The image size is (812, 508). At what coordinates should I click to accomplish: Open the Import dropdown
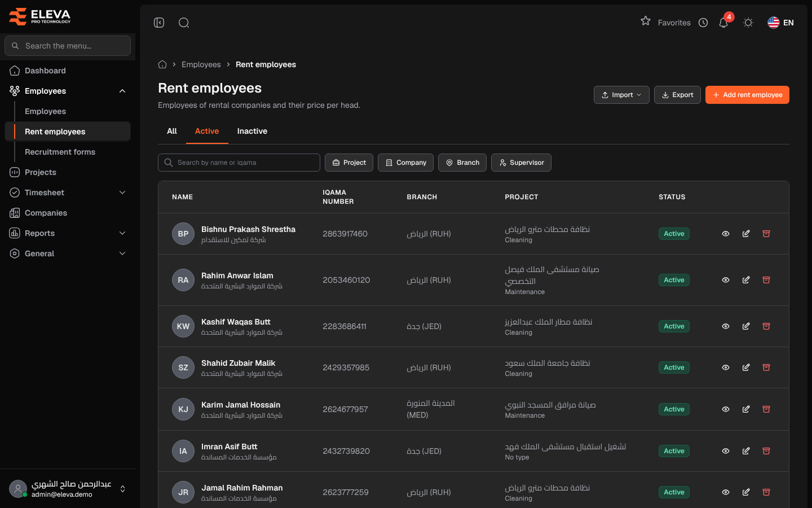point(621,95)
